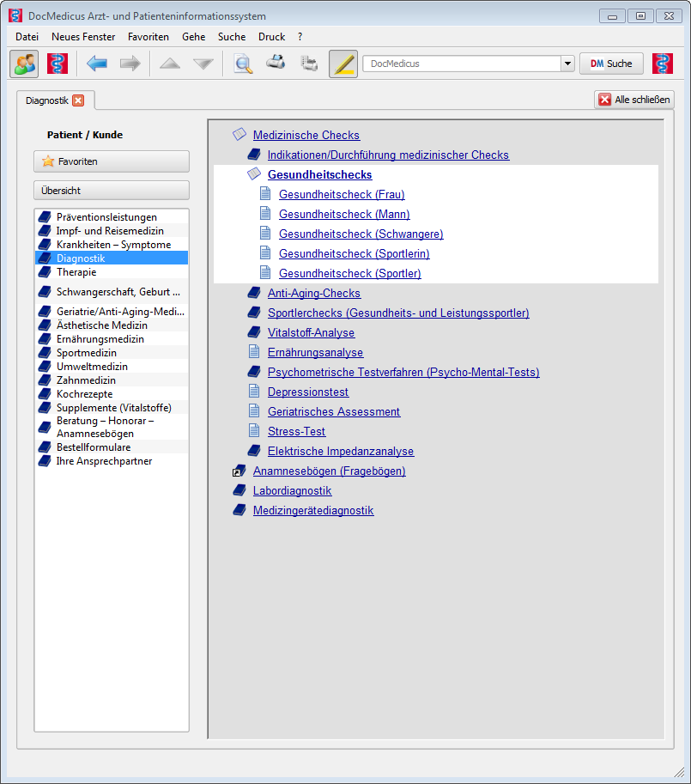Click the DM Suche button
This screenshot has height=784, width=691.
(611, 64)
